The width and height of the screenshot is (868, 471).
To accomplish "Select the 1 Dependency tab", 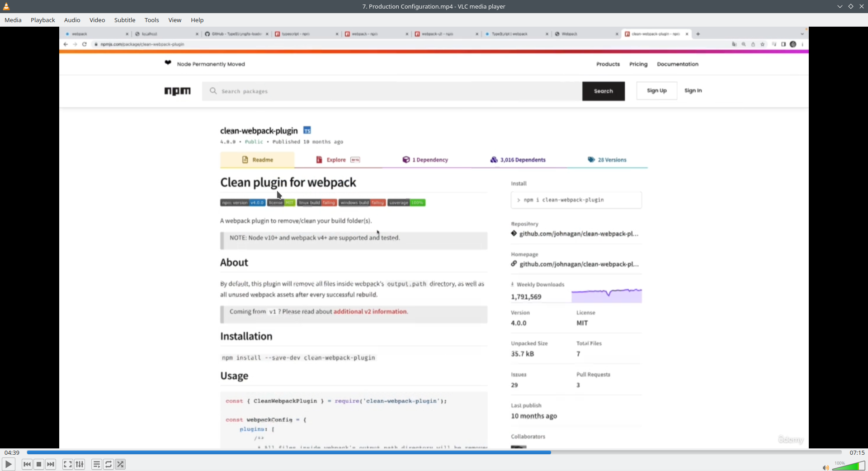I will click(425, 160).
